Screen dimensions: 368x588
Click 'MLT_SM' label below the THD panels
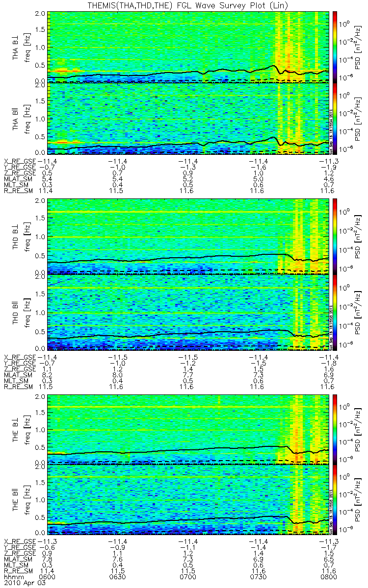point(17,381)
